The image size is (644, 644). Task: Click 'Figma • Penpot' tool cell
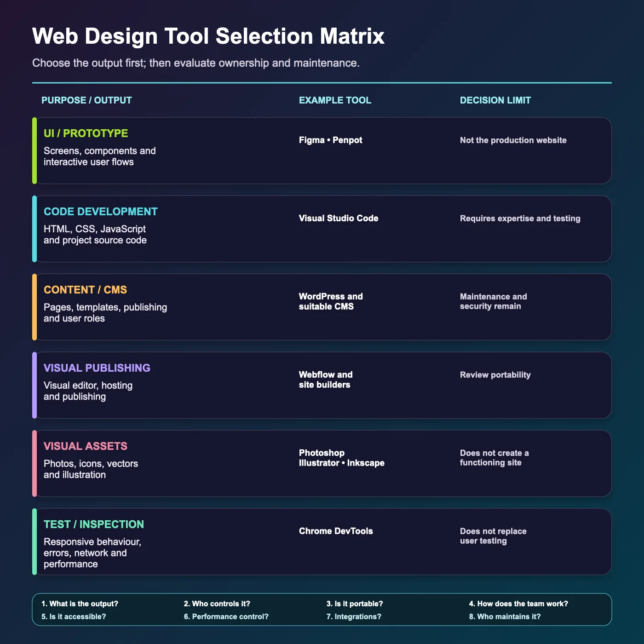(331, 140)
